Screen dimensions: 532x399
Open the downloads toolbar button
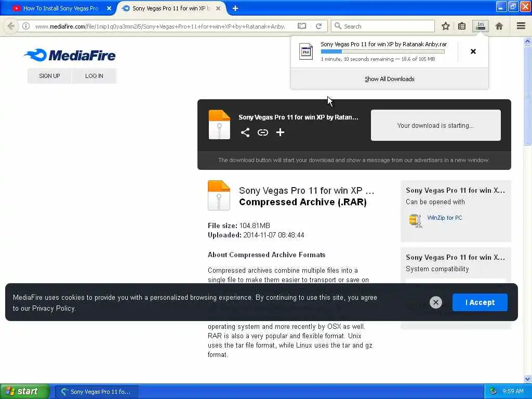coord(481,26)
